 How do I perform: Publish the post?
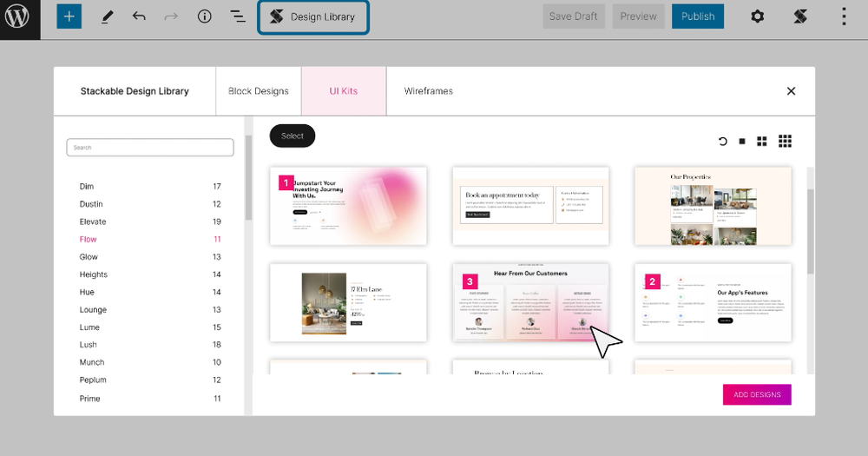point(698,17)
